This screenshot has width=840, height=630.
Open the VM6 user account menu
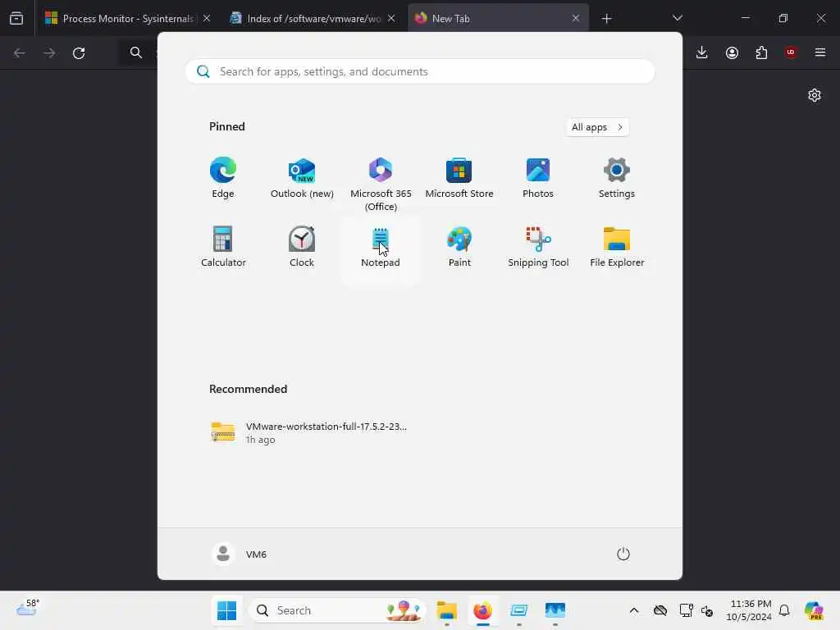click(240, 554)
